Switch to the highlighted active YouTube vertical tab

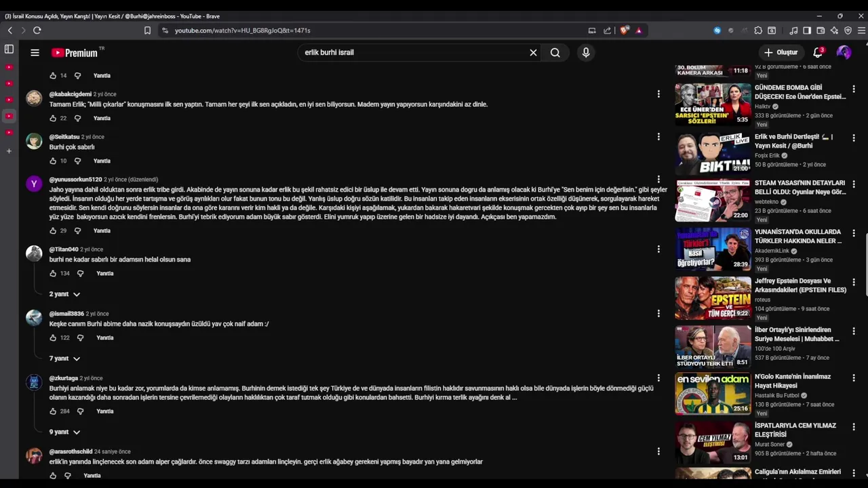point(9,116)
